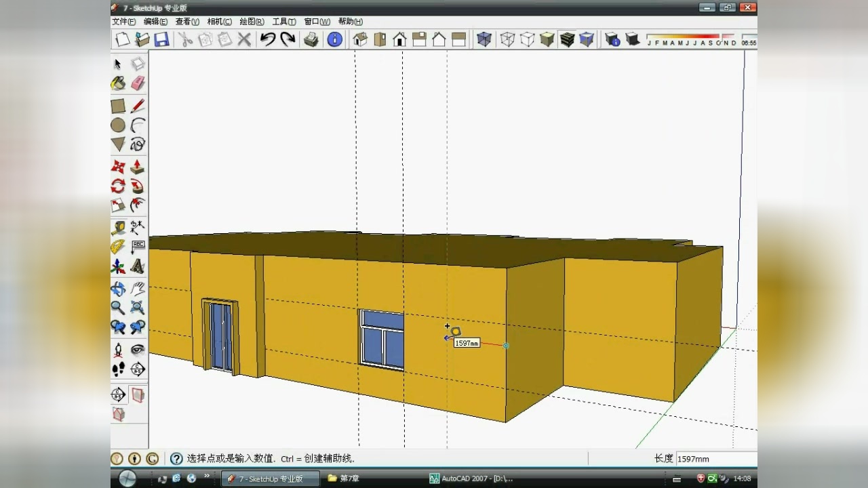Open the 窗口(W) menu
Image resolution: width=868 pixels, height=488 pixels.
pyautogui.click(x=317, y=22)
